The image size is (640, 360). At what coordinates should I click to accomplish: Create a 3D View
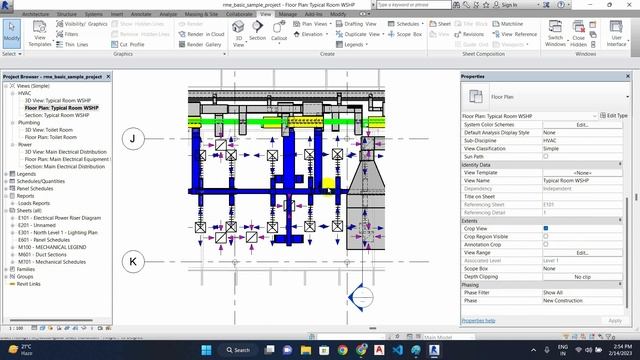(x=238, y=33)
